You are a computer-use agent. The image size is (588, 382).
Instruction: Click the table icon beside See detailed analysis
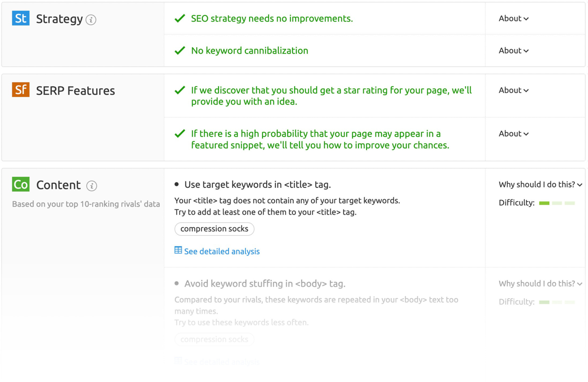178,250
